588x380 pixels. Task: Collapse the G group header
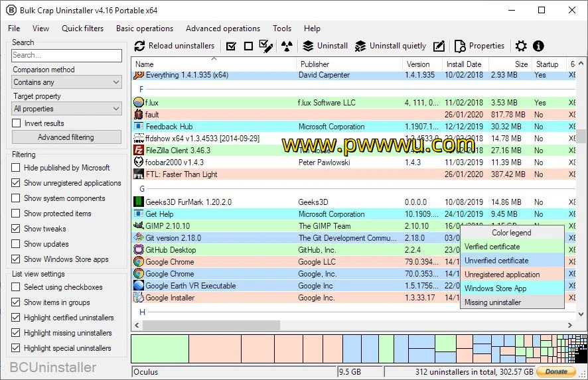coord(142,189)
